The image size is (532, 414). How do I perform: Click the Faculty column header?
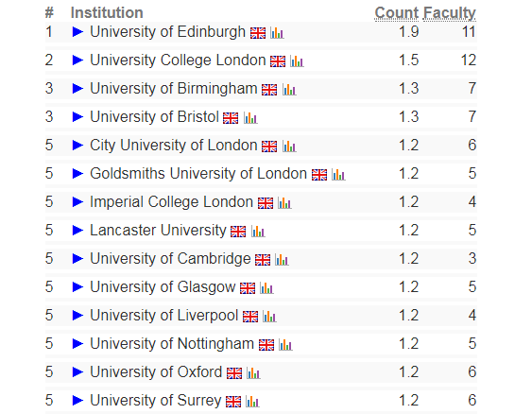pyautogui.click(x=450, y=13)
